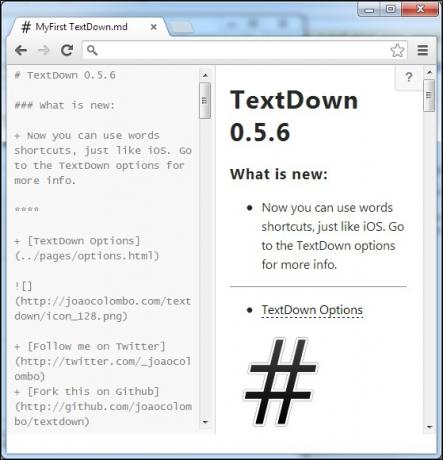Screen dimensions: 443x460
Task: Click the editor scrollbar down arrow
Action: click(x=205, y=422)
